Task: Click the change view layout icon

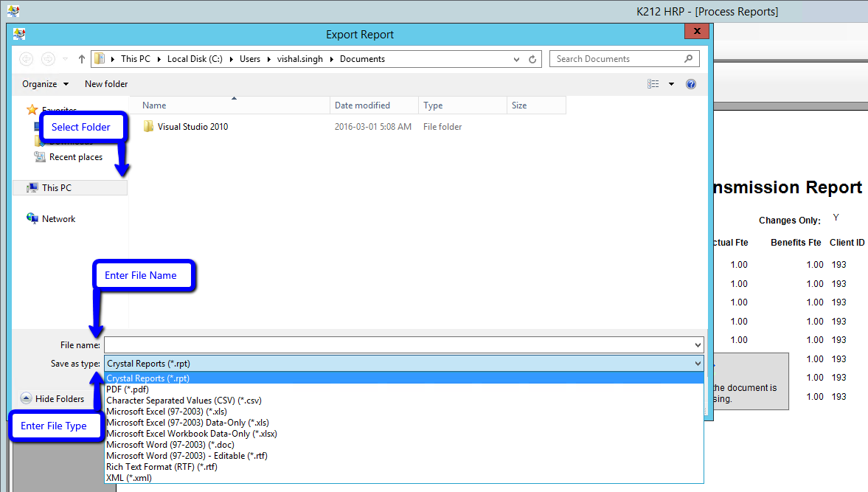Action: tap(653, 84)
